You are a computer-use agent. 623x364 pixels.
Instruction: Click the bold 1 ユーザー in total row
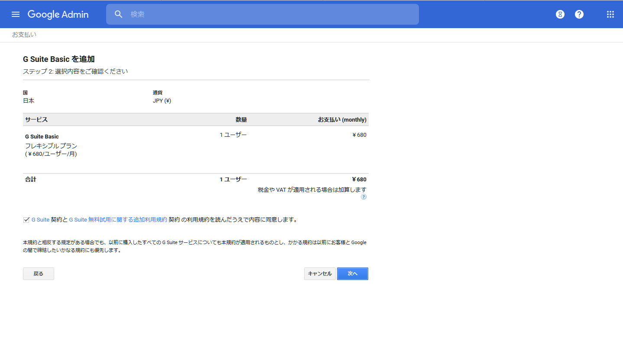click(x=233, y=180)
